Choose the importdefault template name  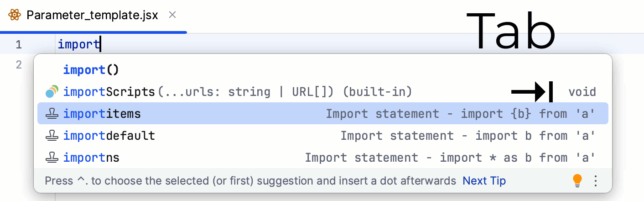(x=109, y=136)
